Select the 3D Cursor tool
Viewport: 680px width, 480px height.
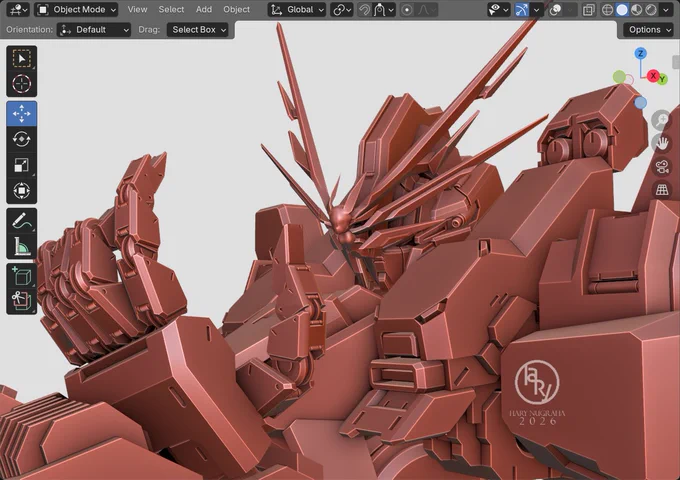(x=22, y=84)
